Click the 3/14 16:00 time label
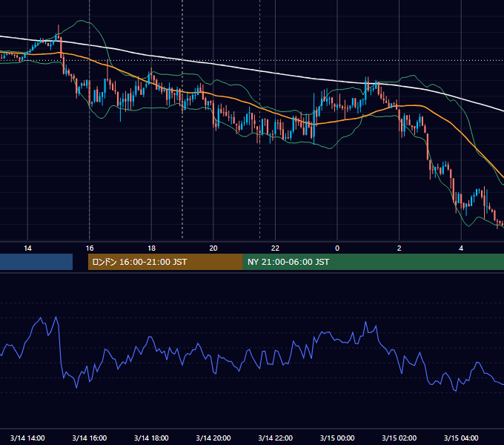Screen dimensions: 504x445 coord(90,438)
